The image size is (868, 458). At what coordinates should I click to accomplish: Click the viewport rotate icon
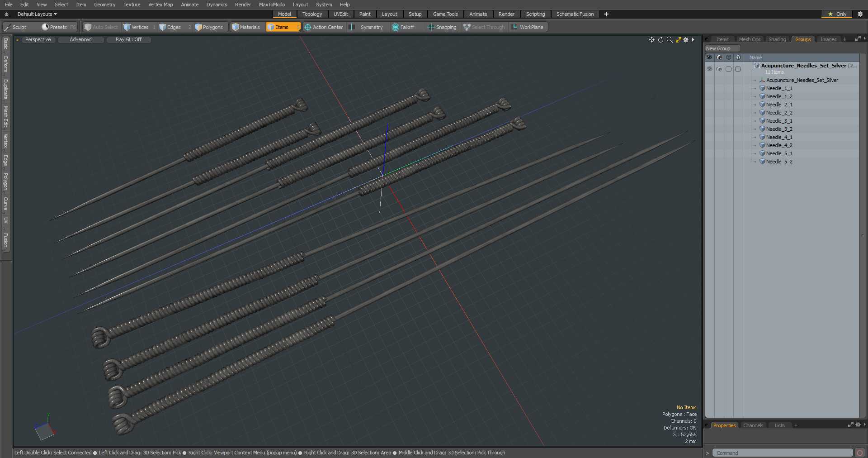click(660, 40)
